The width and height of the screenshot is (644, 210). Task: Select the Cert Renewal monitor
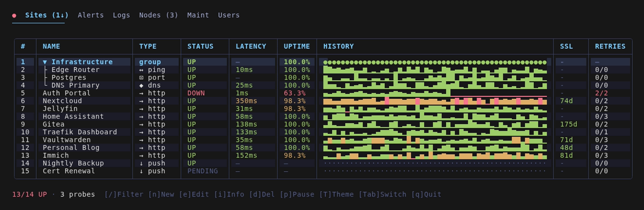[323, 171]
